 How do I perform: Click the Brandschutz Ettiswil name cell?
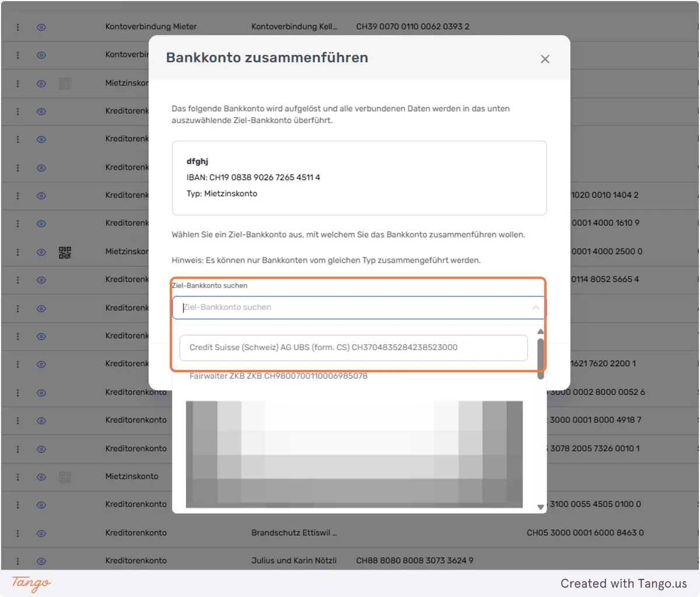pos(294,533)
